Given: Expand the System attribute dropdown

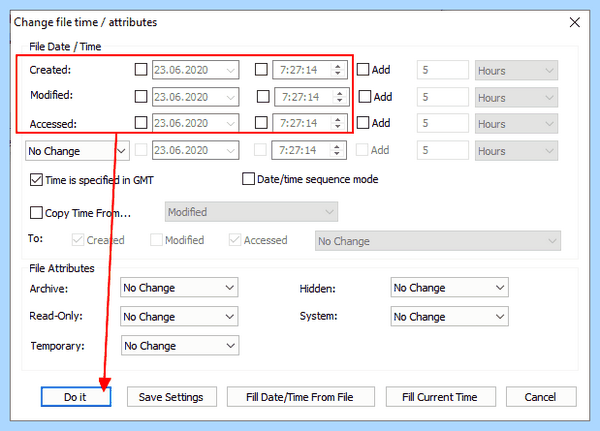Looking at the screenshot, I should pos(449,317).
